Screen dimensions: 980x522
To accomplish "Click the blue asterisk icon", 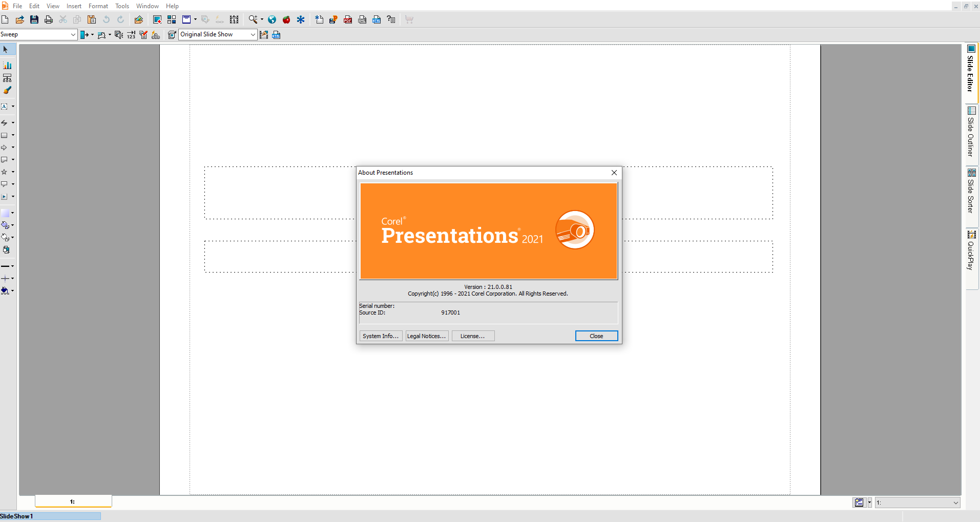I will pos(301,19).
